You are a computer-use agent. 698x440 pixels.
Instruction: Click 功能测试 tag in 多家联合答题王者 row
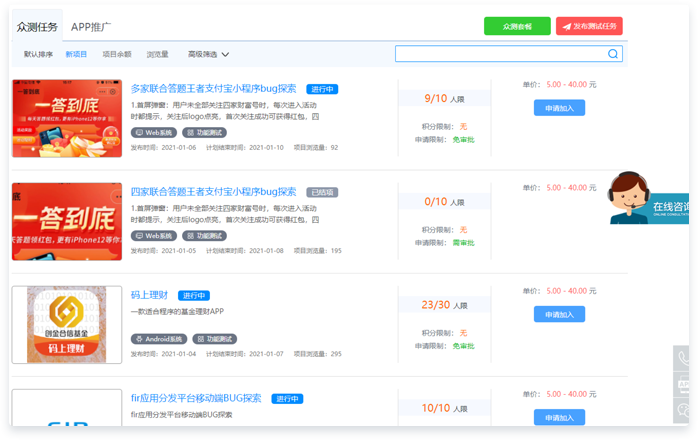tap(204, 133)
